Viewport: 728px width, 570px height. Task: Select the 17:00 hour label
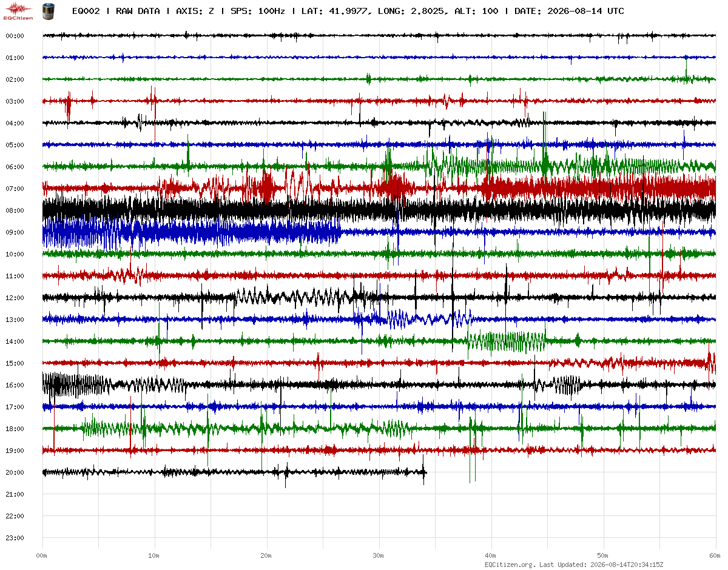(x=15, y=407)
